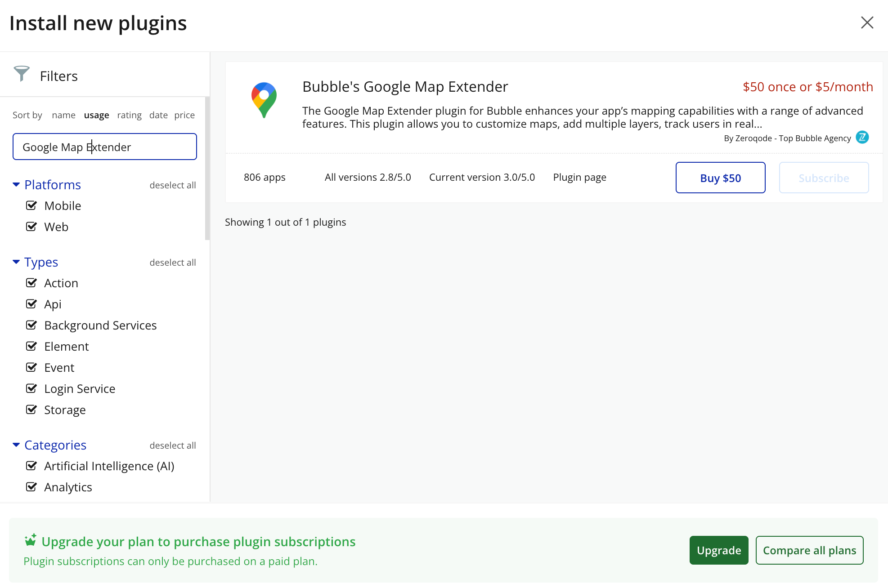Click the filters panel scrollbar
The width and height of the screenshot is (888, 588).
207,169
